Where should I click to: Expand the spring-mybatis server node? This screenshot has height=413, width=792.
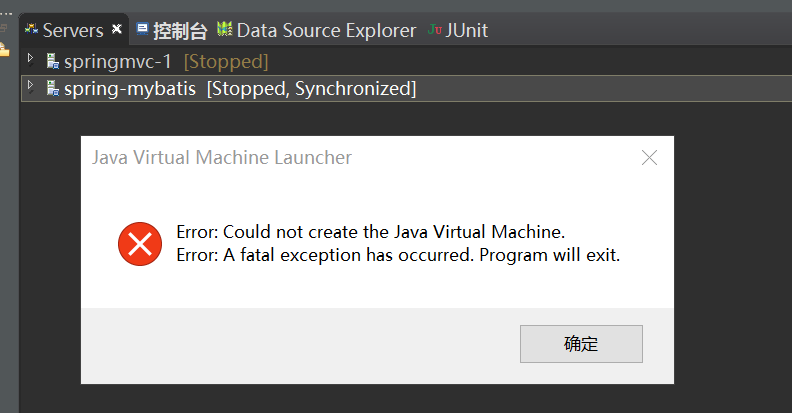pyautogui.click(x=30, y=86)
